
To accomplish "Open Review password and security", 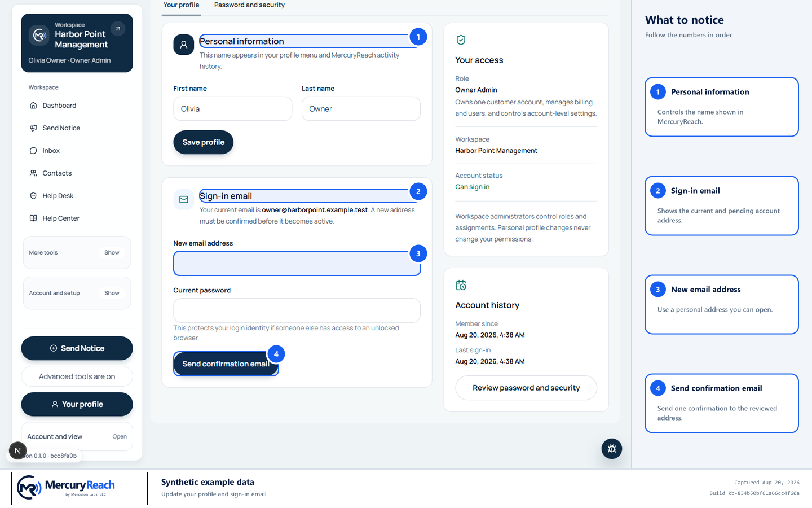I will coord(526,388).
